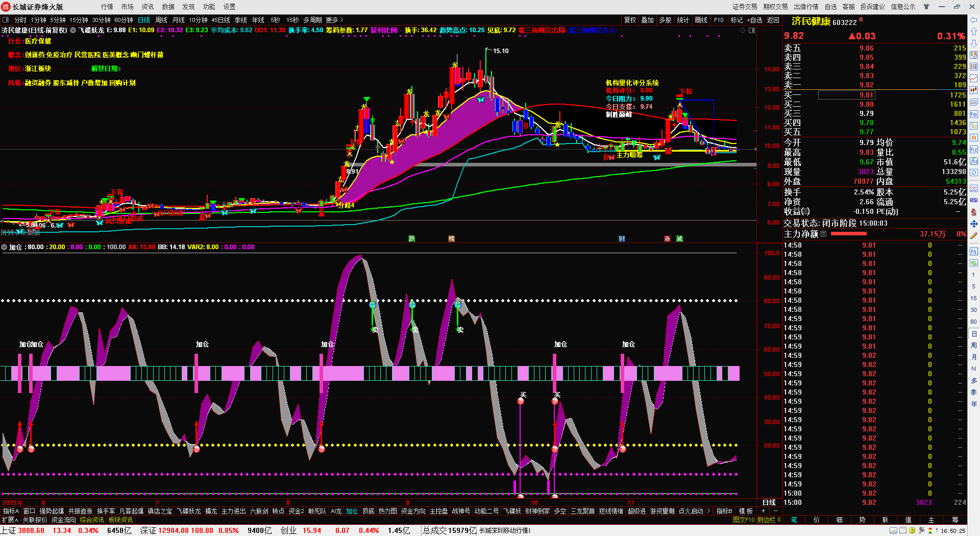Select the 季 quarterly period in right sidebar
This screenshot has height=536, width=980.
point(973,392)
